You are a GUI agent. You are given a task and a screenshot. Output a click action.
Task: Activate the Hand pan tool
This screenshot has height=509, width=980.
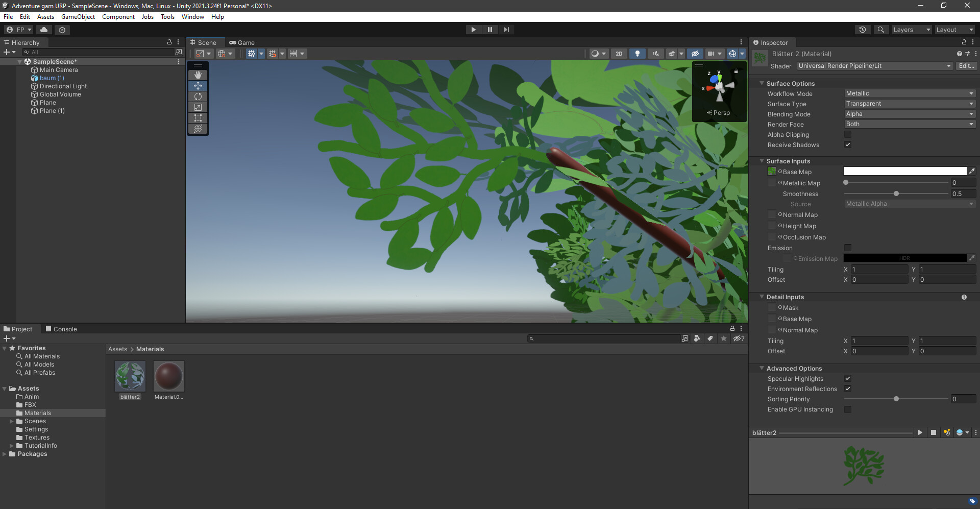click(x=198, y=75)
